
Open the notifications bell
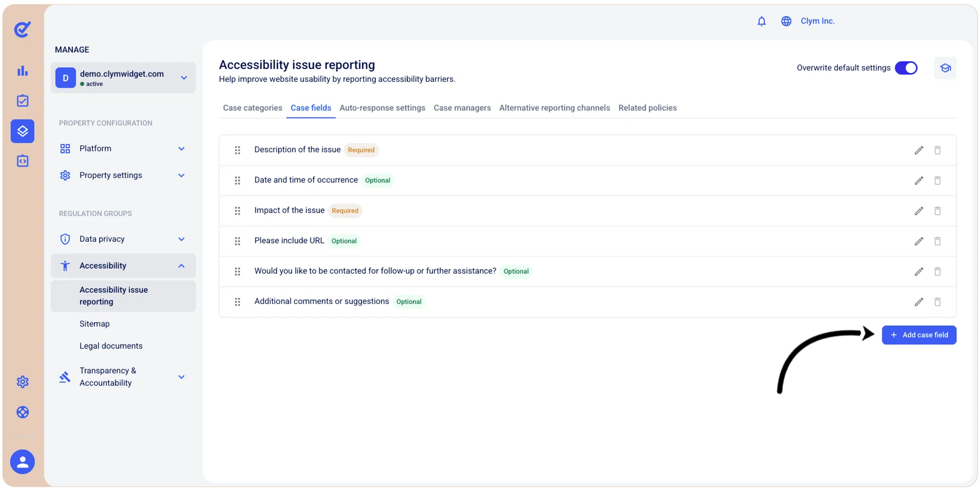(x=761, y=21)
